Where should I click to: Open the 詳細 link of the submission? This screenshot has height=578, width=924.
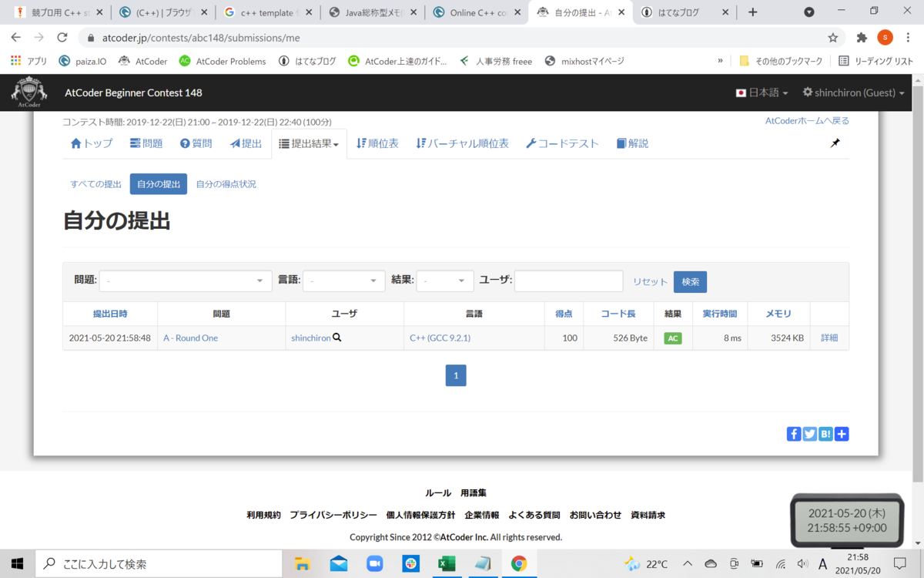[829, 338]
